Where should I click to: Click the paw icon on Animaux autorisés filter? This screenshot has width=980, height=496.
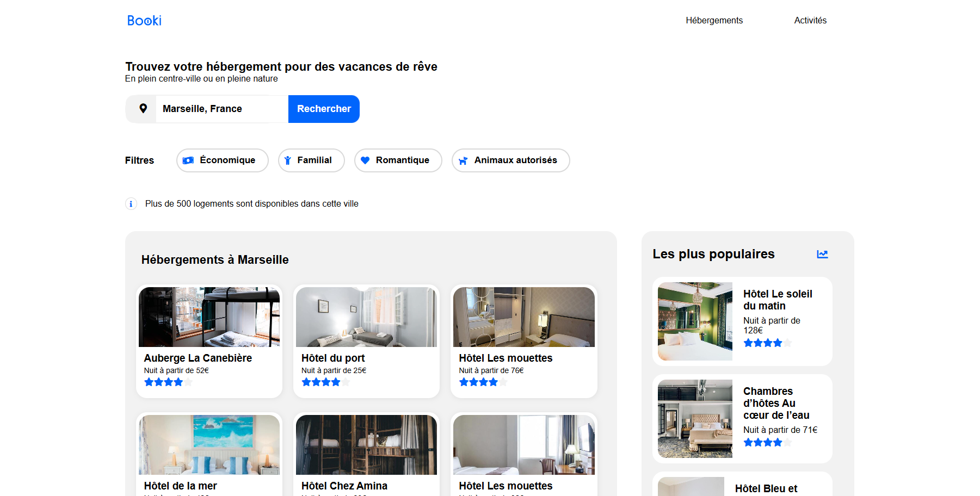(463, 160)
